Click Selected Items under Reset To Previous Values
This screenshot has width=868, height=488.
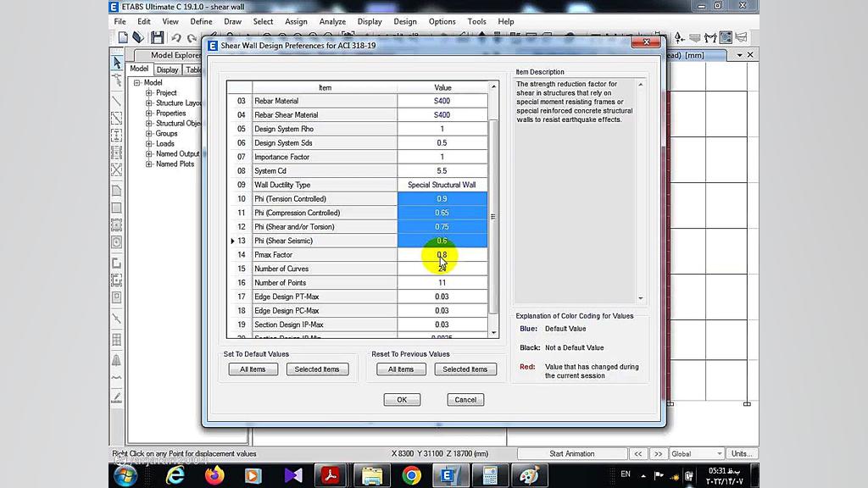pos(465,369)
